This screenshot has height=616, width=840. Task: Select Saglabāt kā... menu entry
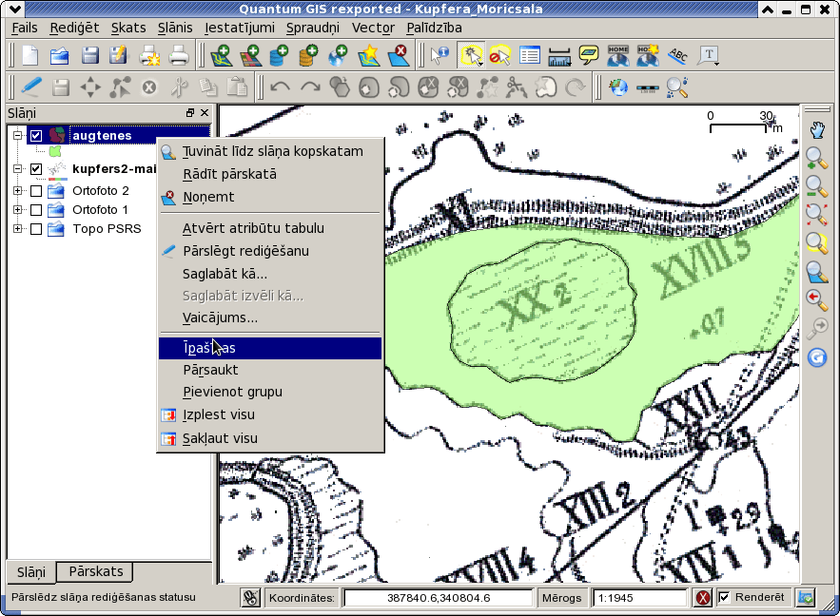tap(270, 274)
